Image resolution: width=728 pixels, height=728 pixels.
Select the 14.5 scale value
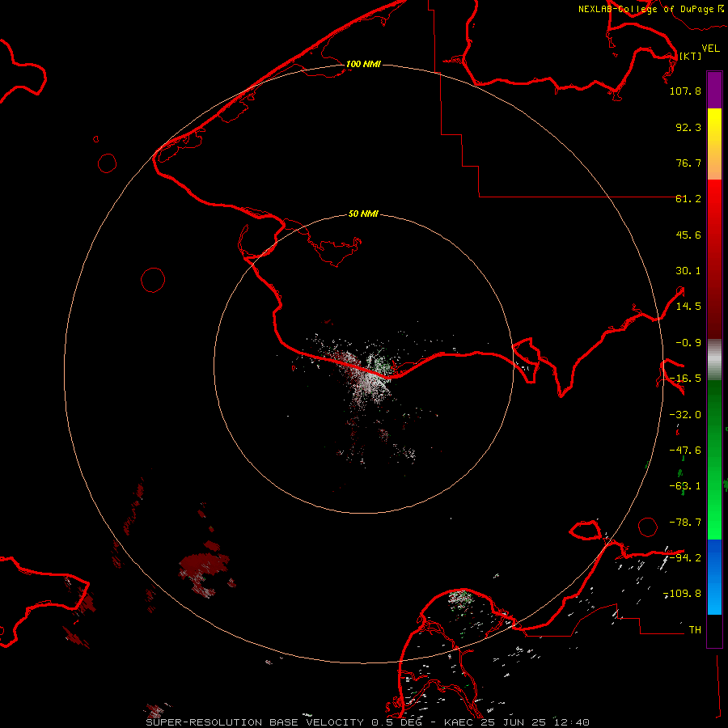(x=688, y=307)
